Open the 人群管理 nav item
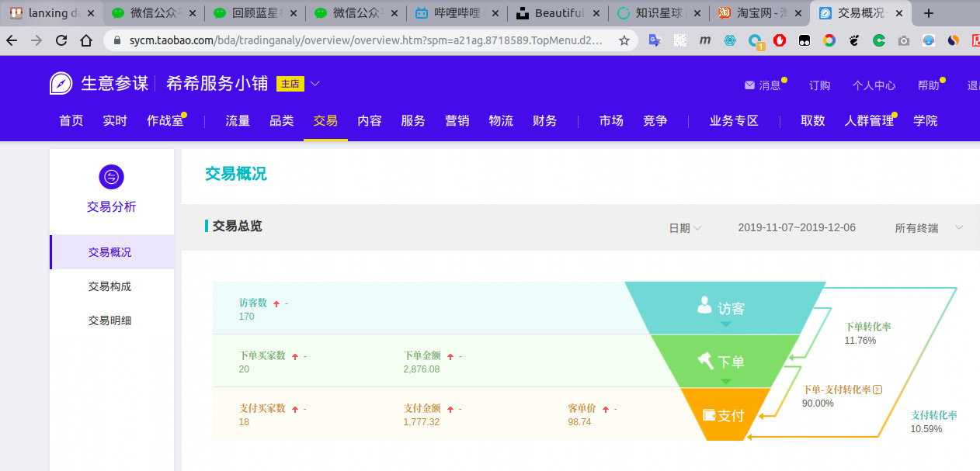Image resolution: width=980 pixels, height=471 pixels. pyautogui.click(x=870, y=120)
